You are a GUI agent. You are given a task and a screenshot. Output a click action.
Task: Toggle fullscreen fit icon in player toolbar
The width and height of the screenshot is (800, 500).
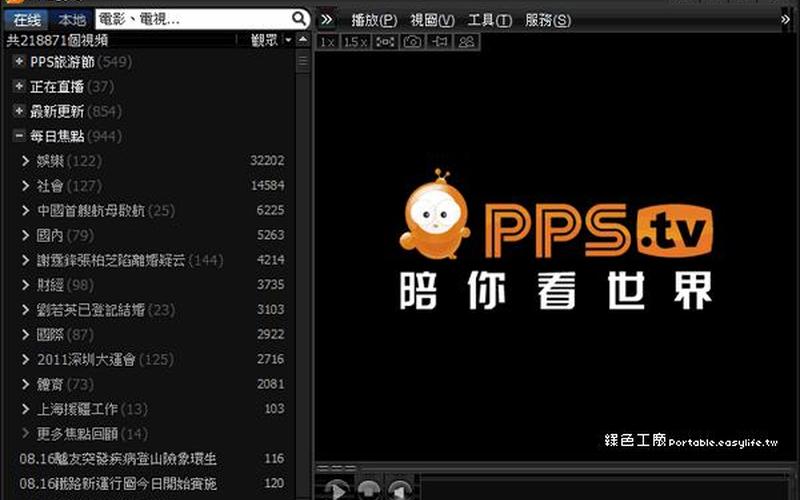[385, 42]
